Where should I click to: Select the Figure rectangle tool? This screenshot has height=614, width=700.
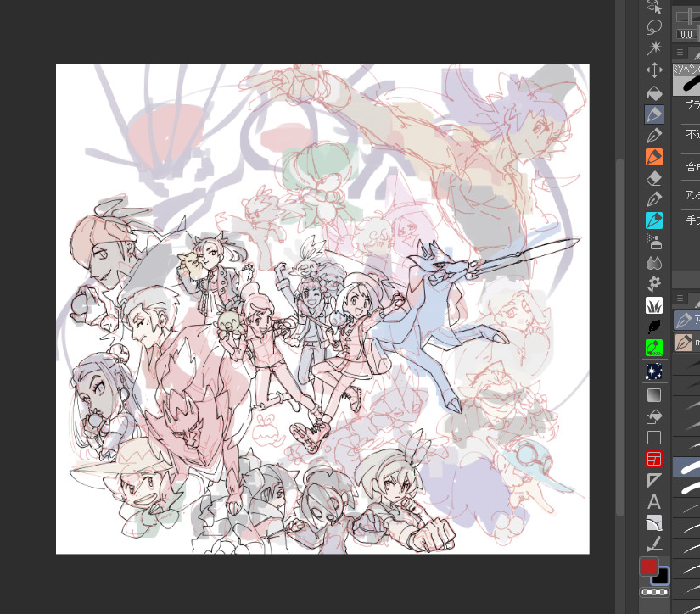tap(654, 438)
